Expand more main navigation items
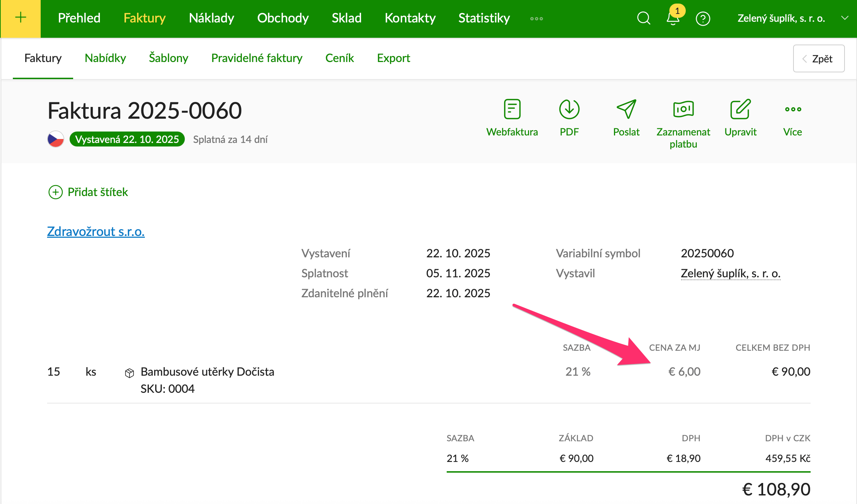857x504 pixels. coord(537,19)
